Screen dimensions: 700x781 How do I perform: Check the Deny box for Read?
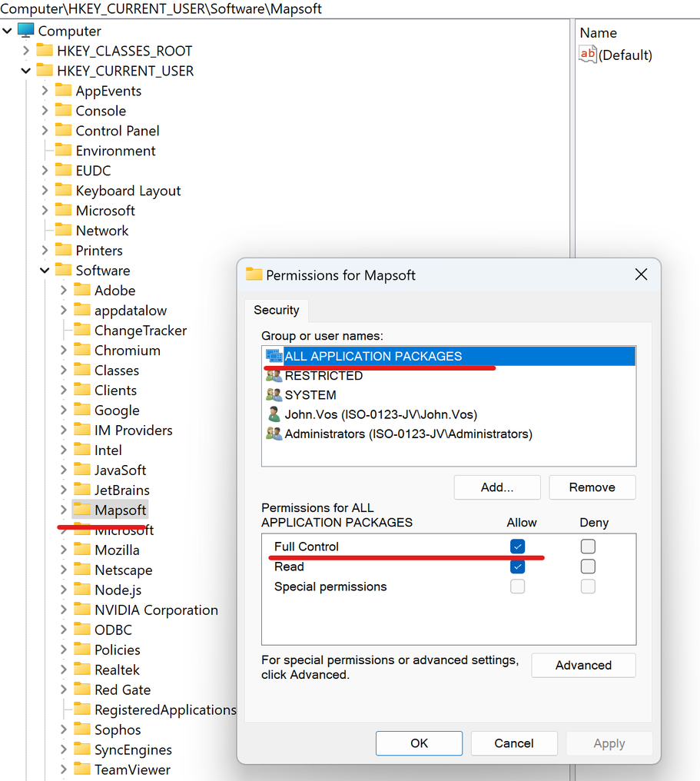[x=588, y=567]
